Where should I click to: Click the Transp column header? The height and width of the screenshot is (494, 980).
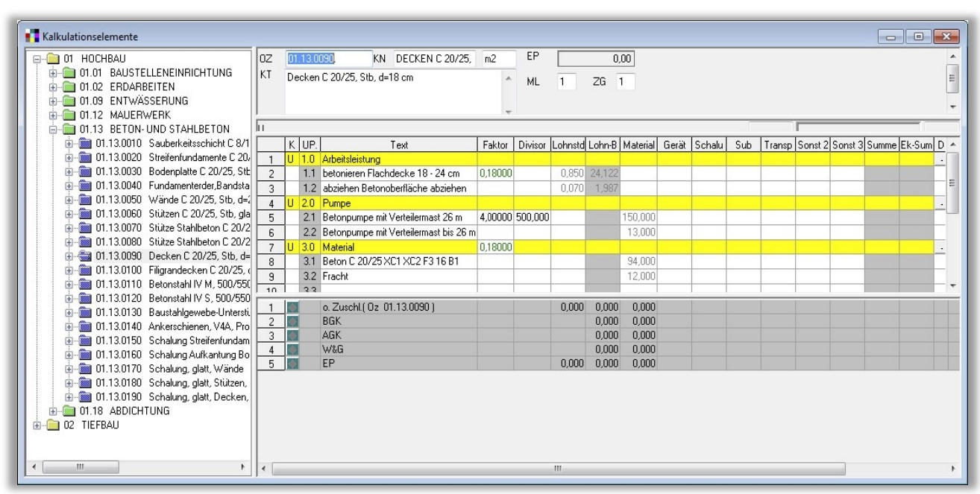click(x=778, y=145)
